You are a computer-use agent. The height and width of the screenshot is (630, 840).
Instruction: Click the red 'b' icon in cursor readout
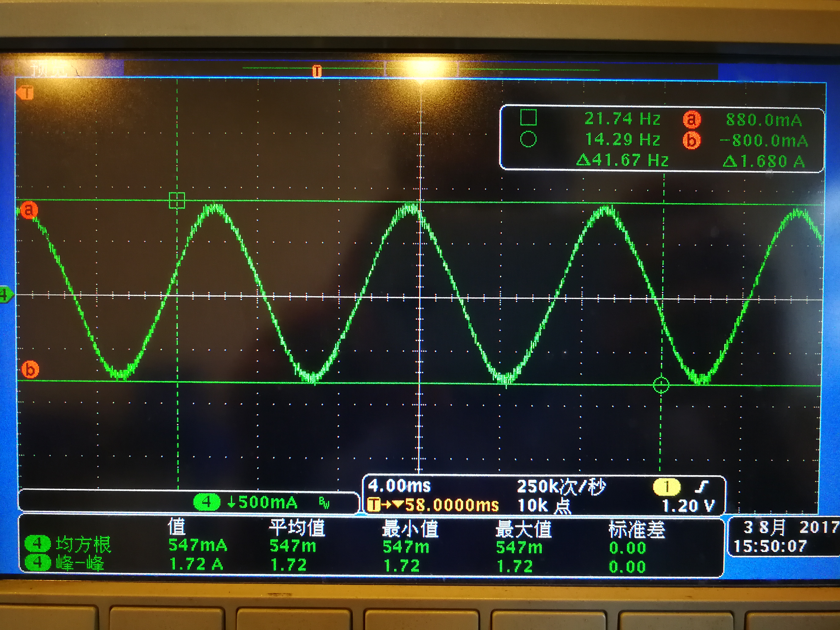pyautogui.click(x=692, y=141)
